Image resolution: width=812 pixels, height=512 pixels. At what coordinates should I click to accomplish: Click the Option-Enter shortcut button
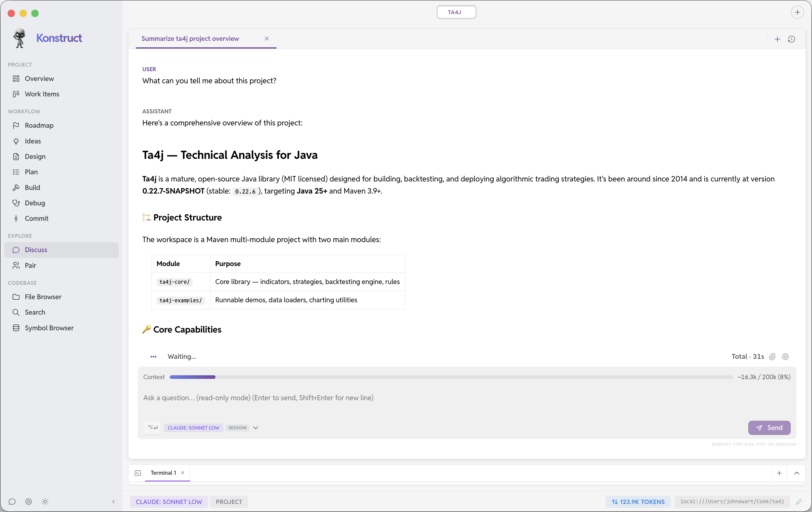pos(153,428)
